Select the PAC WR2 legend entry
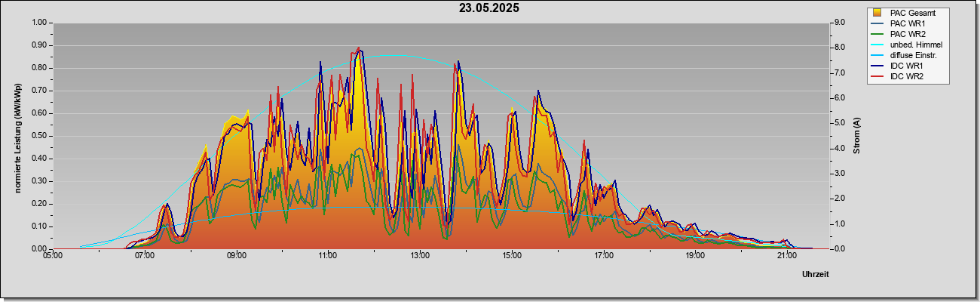Viewport: 980px width, 302px height. tap(907, 34)
